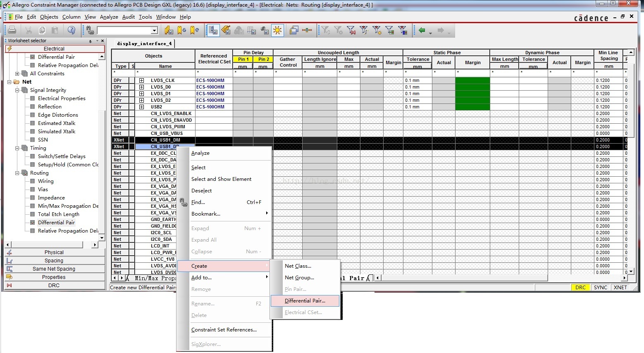Image resolution: width=644 pixels, height=353 pixels.
Task: Click Select and Show Element entry
Action: (222, 179)
